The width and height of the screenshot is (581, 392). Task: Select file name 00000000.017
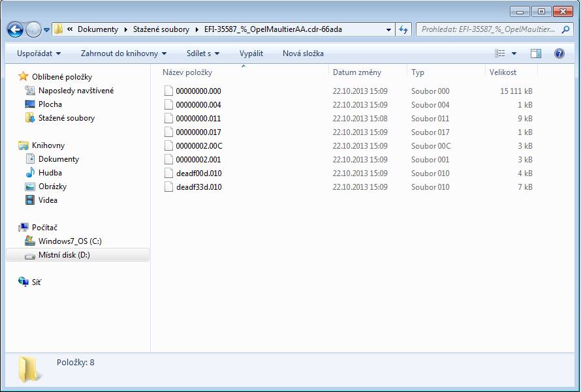[198, 132]
